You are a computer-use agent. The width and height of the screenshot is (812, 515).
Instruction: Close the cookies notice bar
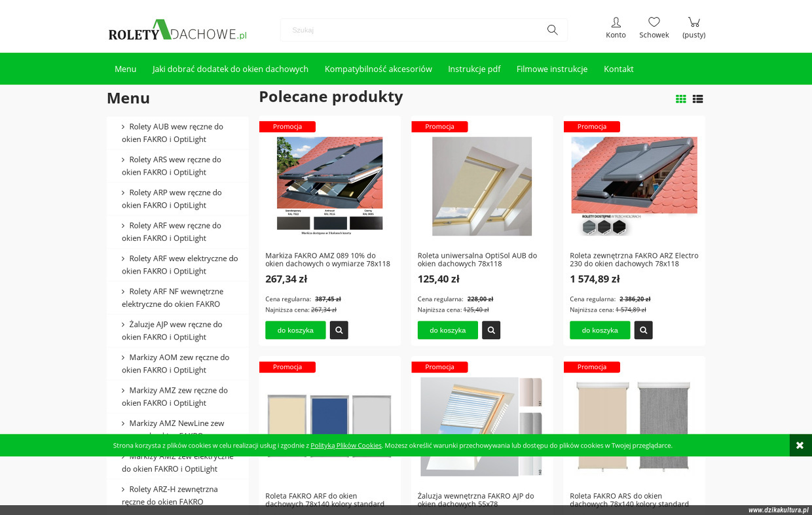(800, 445)
